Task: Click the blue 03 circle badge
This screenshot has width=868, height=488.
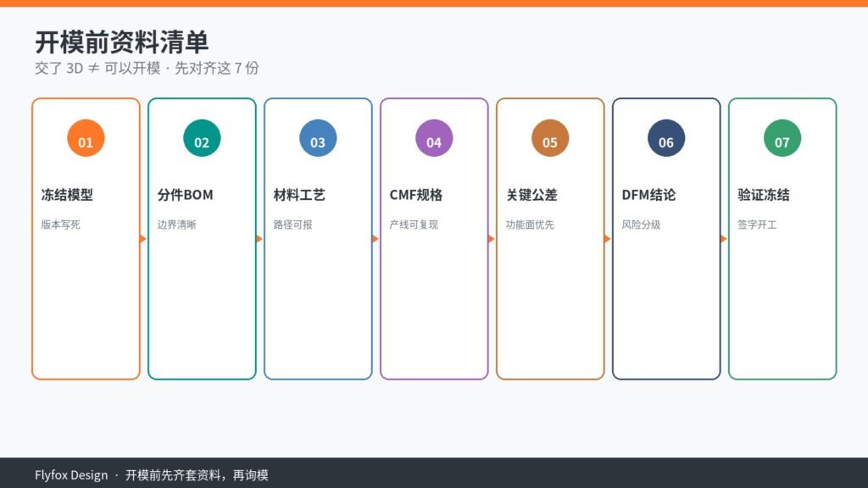Action: (318, 138)
